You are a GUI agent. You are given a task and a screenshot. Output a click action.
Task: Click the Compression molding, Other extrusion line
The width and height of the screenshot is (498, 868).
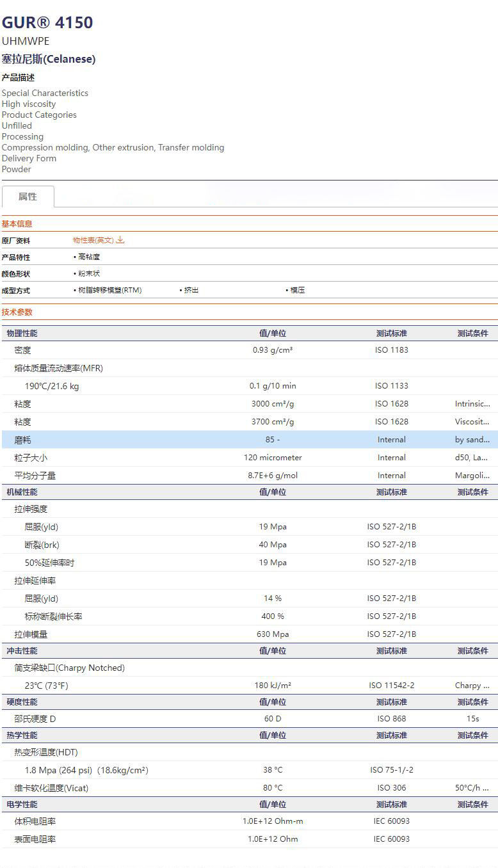113,147
